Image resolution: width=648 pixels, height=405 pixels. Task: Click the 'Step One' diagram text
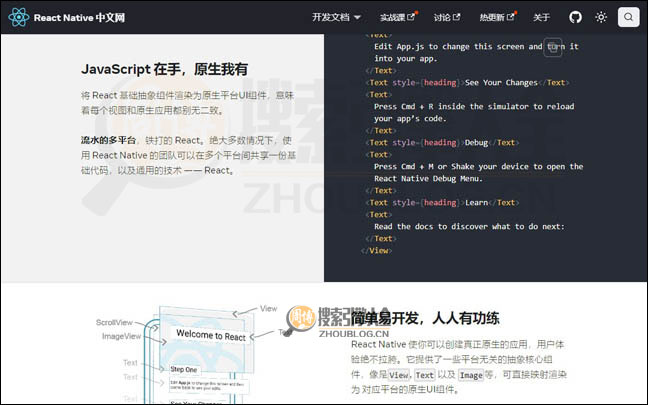point(184,369)
